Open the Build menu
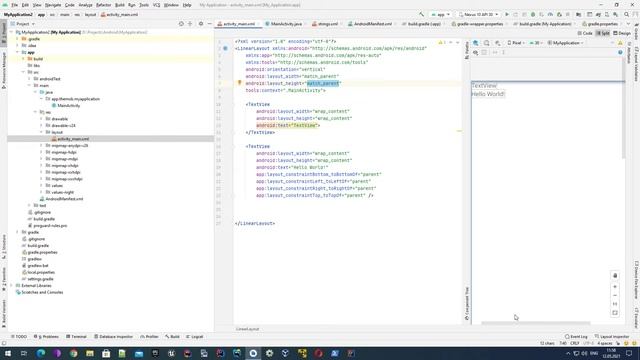Screen dimensions: 640x360 pos(120,5)
